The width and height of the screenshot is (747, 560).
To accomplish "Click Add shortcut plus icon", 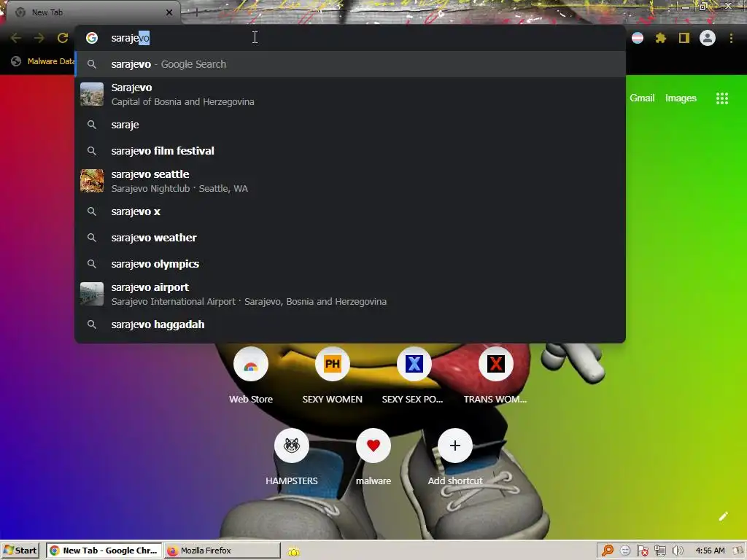I will [455, 446].
